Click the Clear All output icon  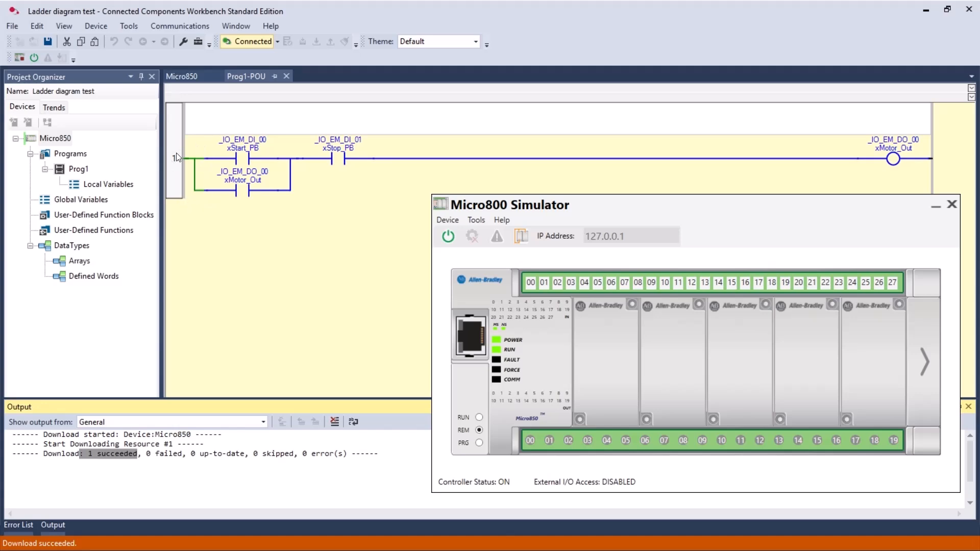(x=334, y=421)
